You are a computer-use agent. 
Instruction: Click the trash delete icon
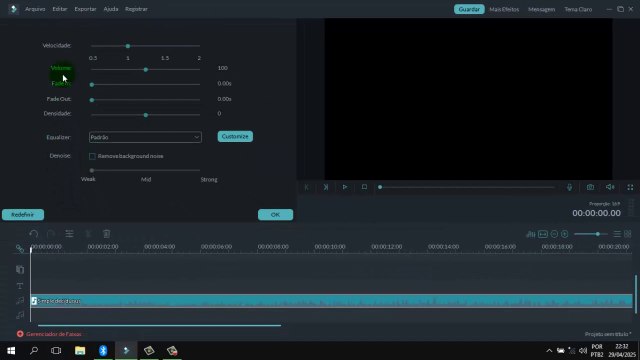click(107, 233)
